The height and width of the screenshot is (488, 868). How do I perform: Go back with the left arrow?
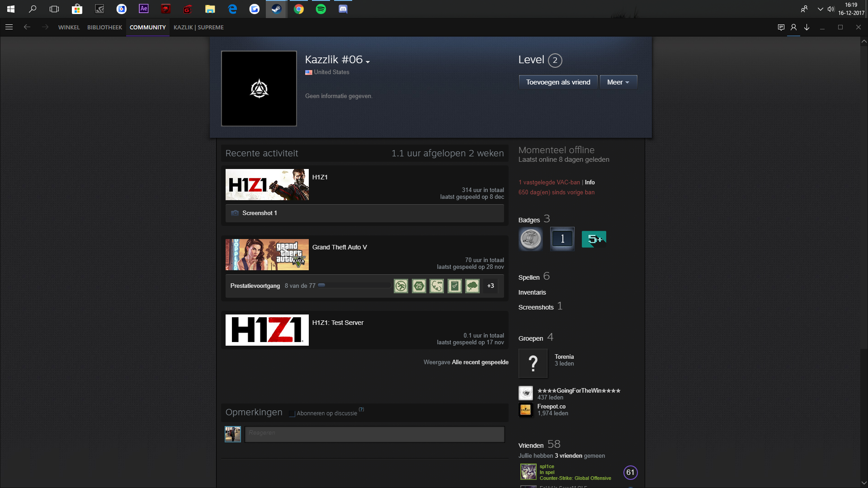[x=27, y=27]
